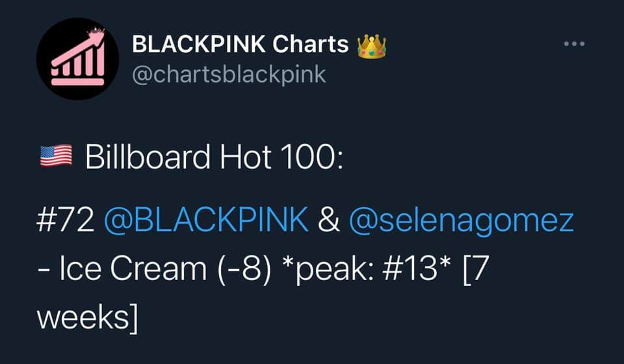Viewport: 624px width, 364px height.
Task: Click the word "Charts" in the account name
Action: coord(311,44)
